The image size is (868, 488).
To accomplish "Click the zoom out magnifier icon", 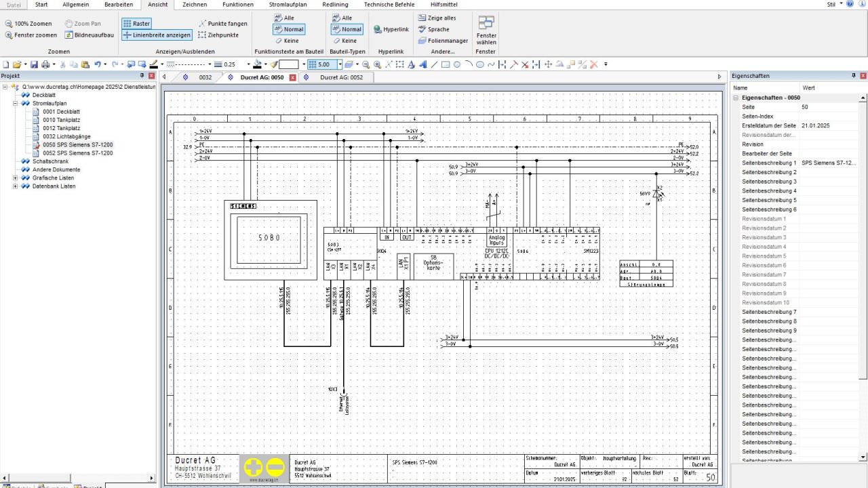I will [366, 64].
